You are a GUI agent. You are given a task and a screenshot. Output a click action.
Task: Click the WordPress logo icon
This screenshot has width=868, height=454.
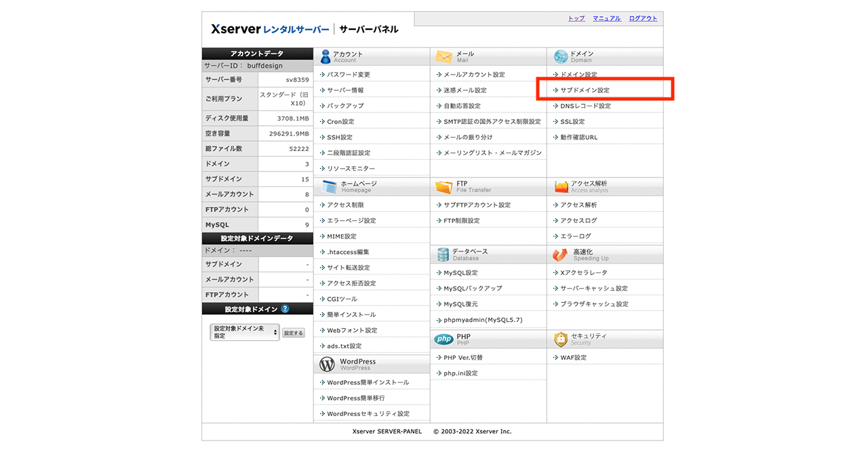click(327, 365)
